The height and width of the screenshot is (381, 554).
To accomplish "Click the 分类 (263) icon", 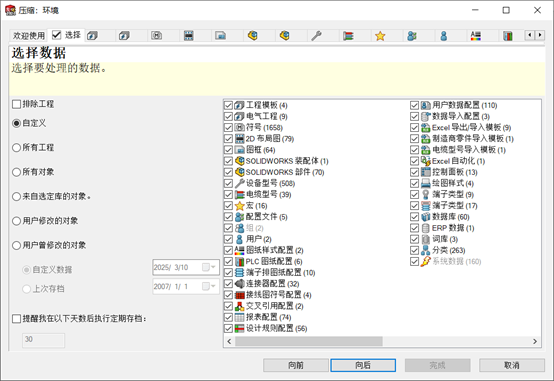I will coord(426,250).
